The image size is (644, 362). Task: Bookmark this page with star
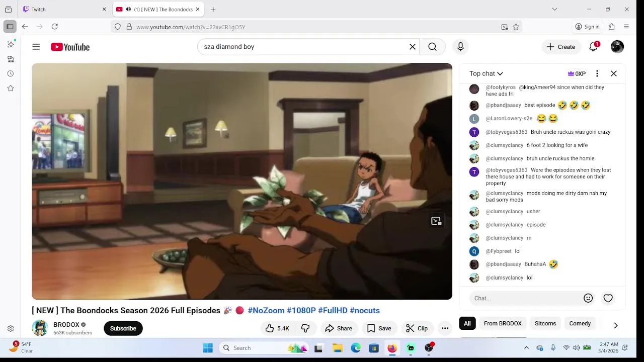coord(516,27)
